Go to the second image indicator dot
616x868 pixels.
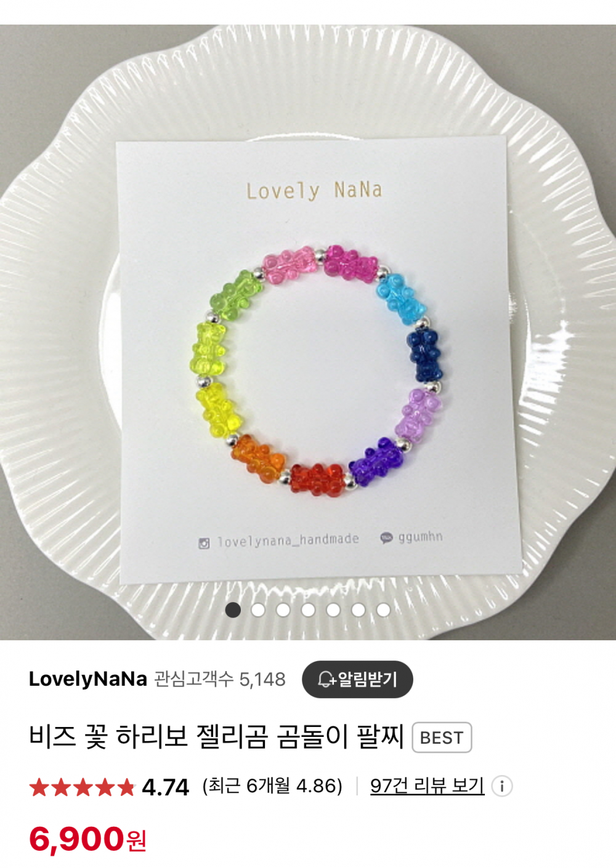[258, 609]
